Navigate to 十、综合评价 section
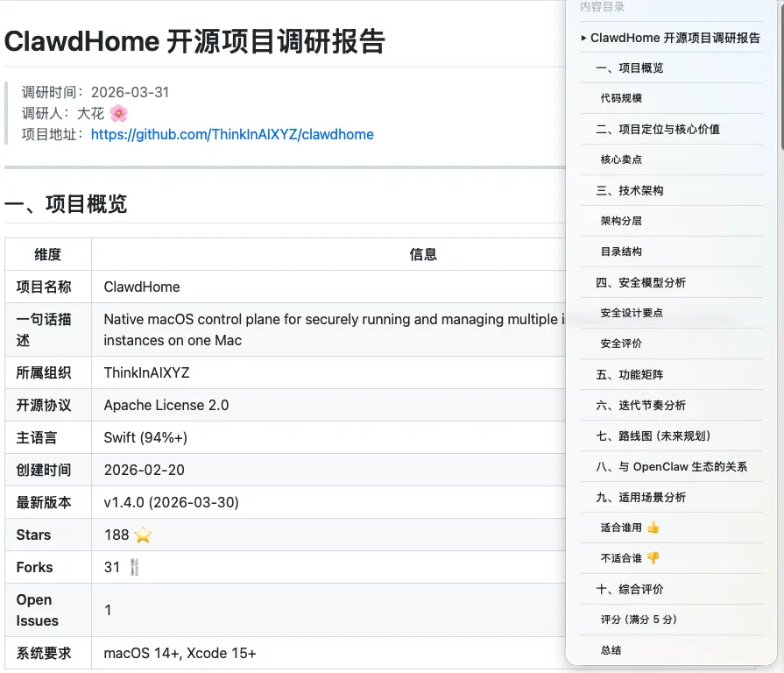This screenshot has height=673, width=784. click(x=630, y=589)
